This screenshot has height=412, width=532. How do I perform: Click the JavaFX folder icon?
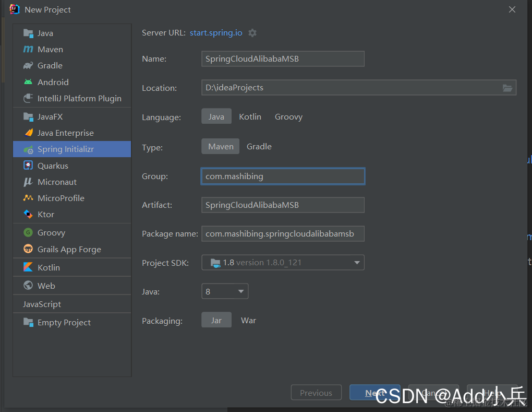pyautogui.click(x=28, y=116)
